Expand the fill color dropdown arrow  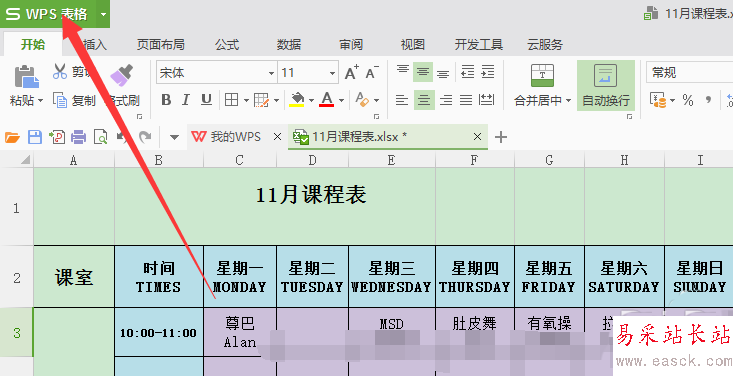[x=310, y=100]
